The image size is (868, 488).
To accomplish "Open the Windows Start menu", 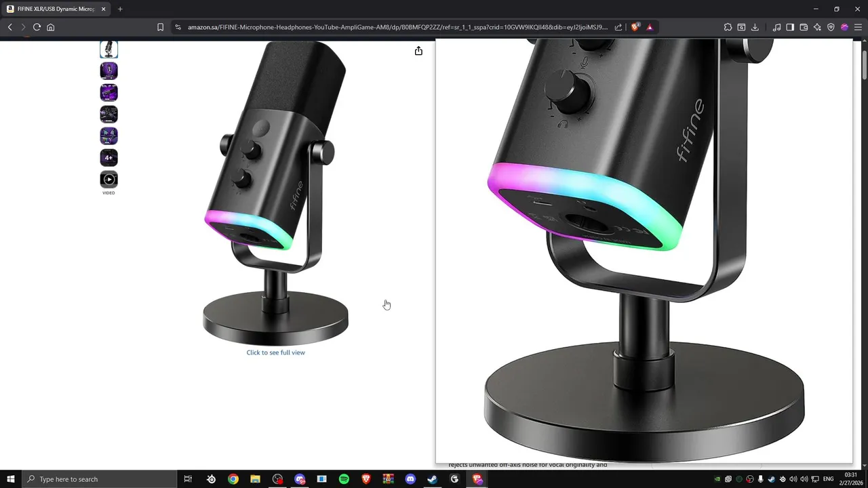I will point(11,479).
